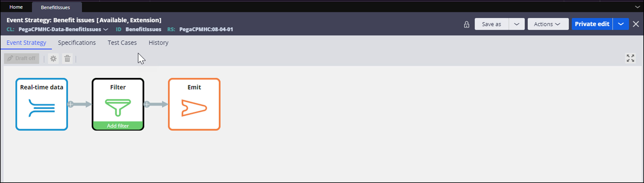Image resolution: width=644 pixels, height=183 pixels.
Task: Open the Save as dropdown arrow
Action: (516, 24)
